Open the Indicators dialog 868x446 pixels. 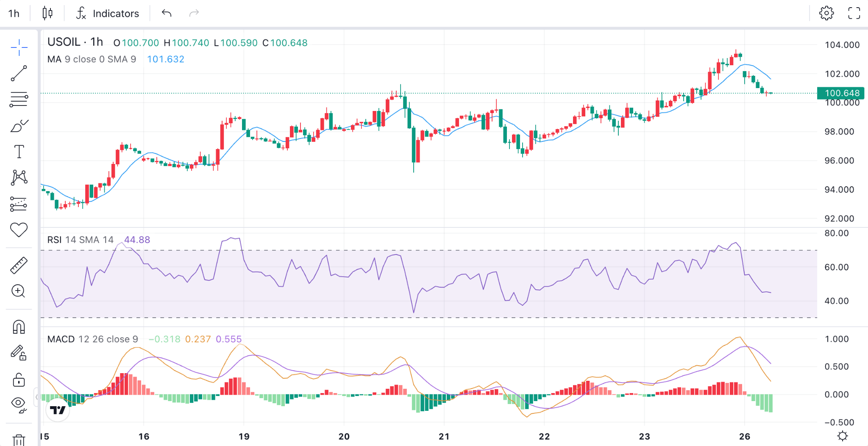click(x=107, y=13)
